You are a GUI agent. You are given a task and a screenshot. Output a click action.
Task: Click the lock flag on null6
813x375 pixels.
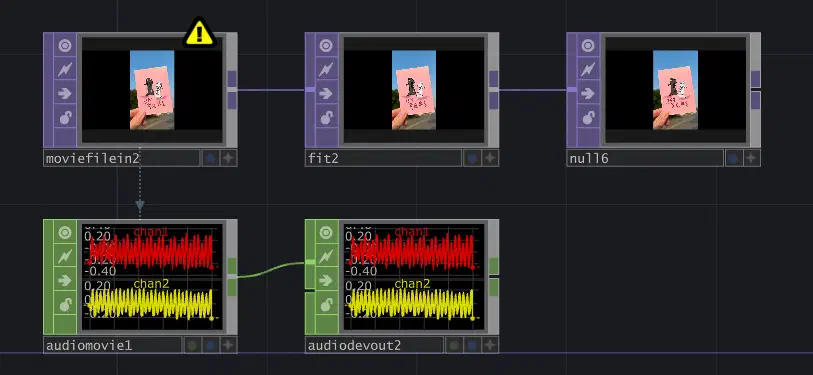(588, 117)
